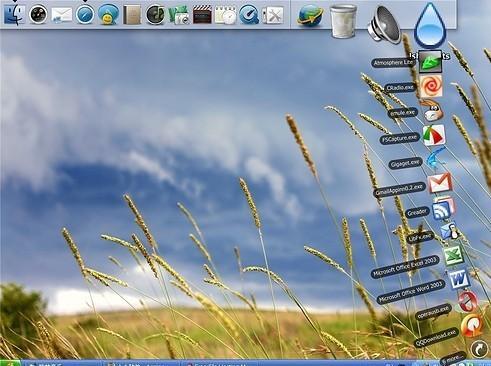Open the iPhoto camera icon
491x366 pixels.
tap(179, 15)
